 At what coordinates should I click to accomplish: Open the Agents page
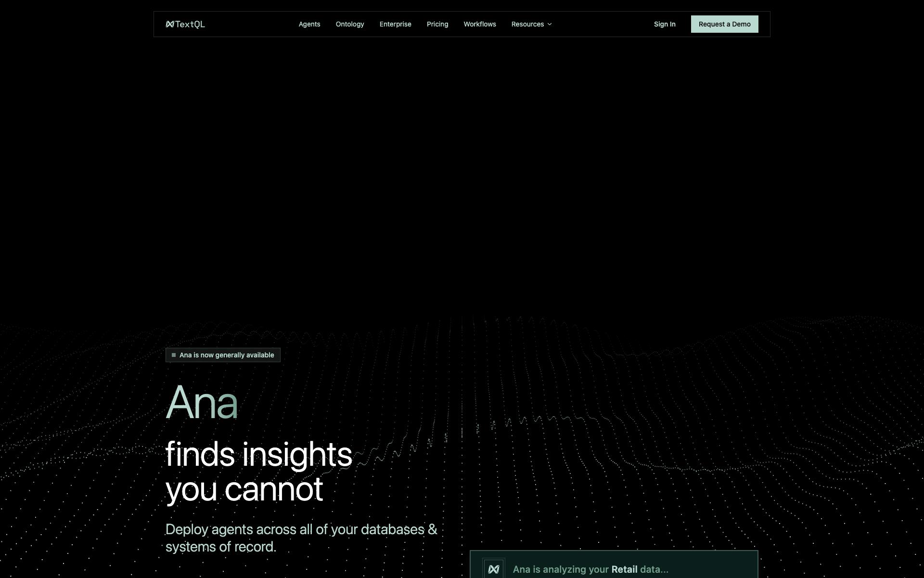(x=309, y=24)
